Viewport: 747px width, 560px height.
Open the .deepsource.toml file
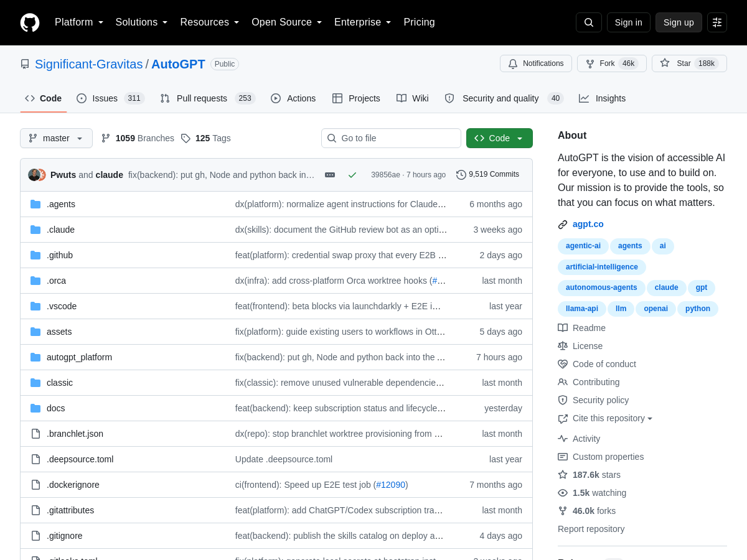80,459
